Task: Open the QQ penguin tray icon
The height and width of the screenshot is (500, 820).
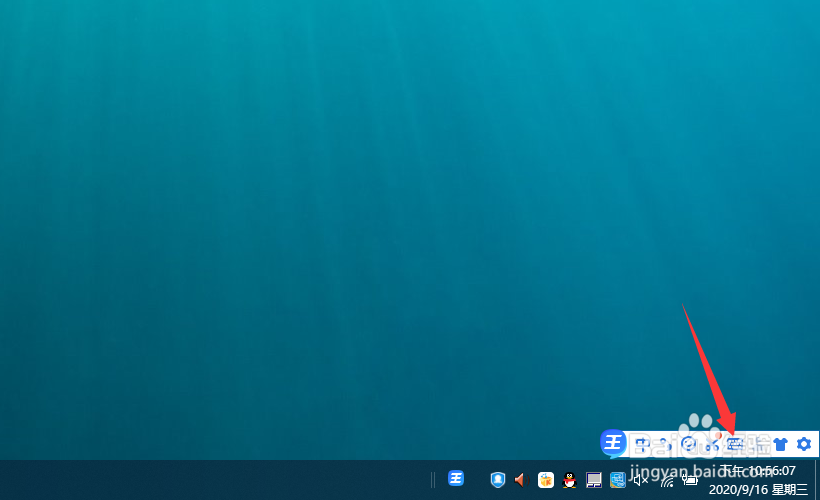Action: coord(570,480)
